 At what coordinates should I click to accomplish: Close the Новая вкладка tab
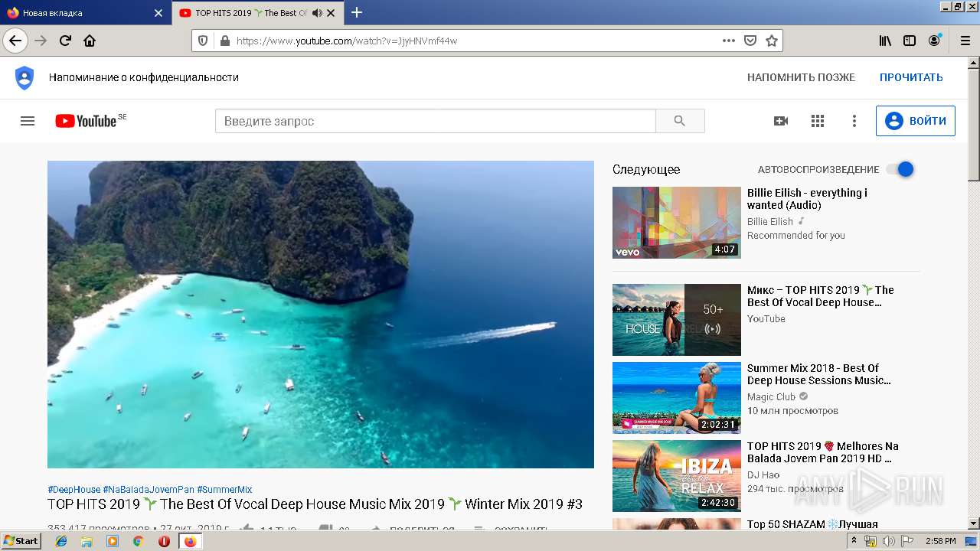pos(158,13)
